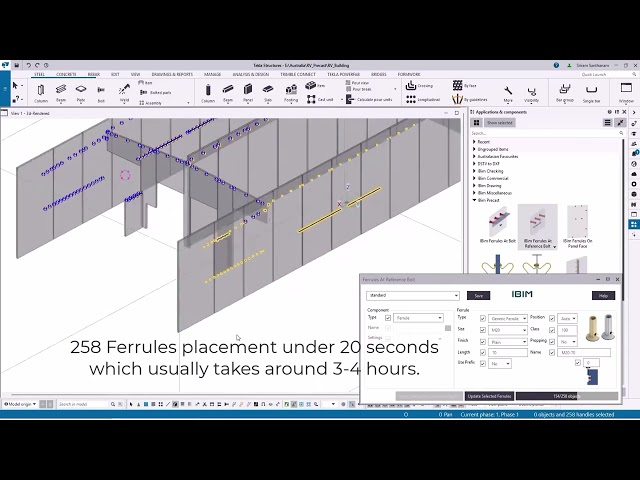
Task: Click the Quick Launch search box
Action: click(x=607, y=74)
